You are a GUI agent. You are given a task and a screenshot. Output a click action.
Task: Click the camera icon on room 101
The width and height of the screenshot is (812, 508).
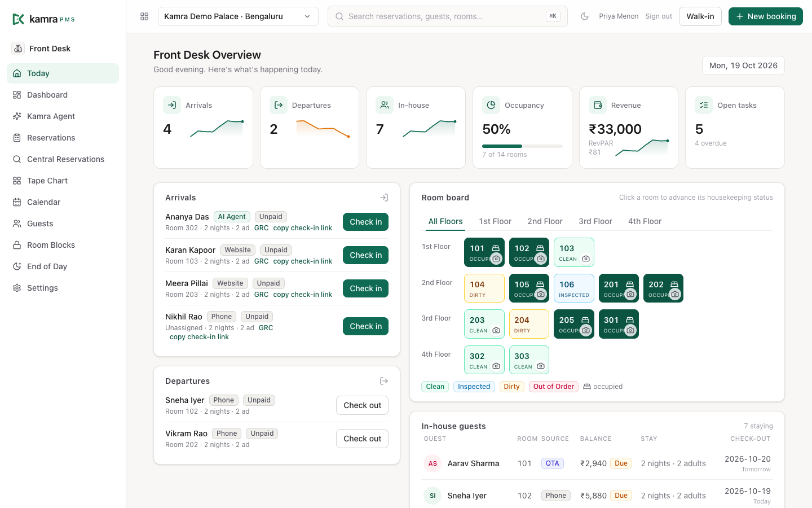(x=496, y=259)
